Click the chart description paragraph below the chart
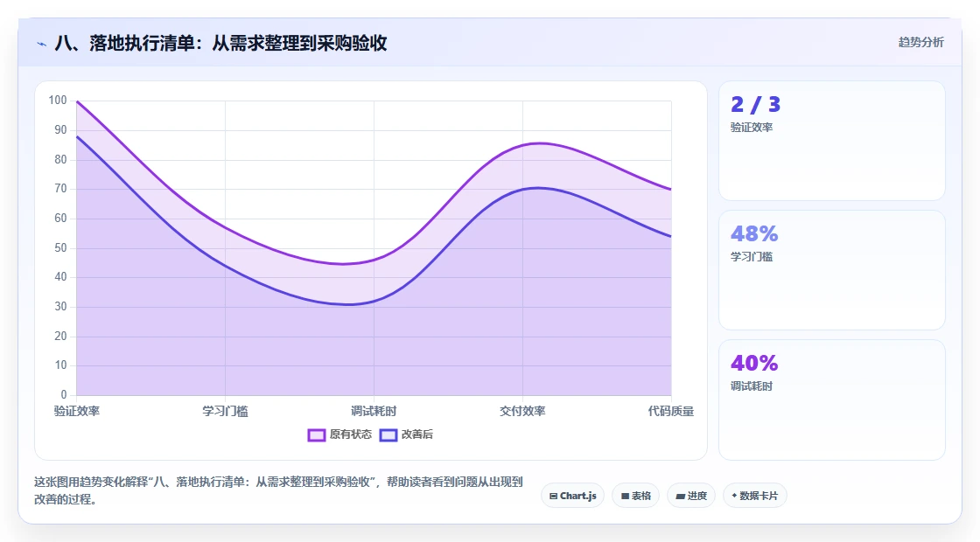The image size is (980, 542). (278, 490)
